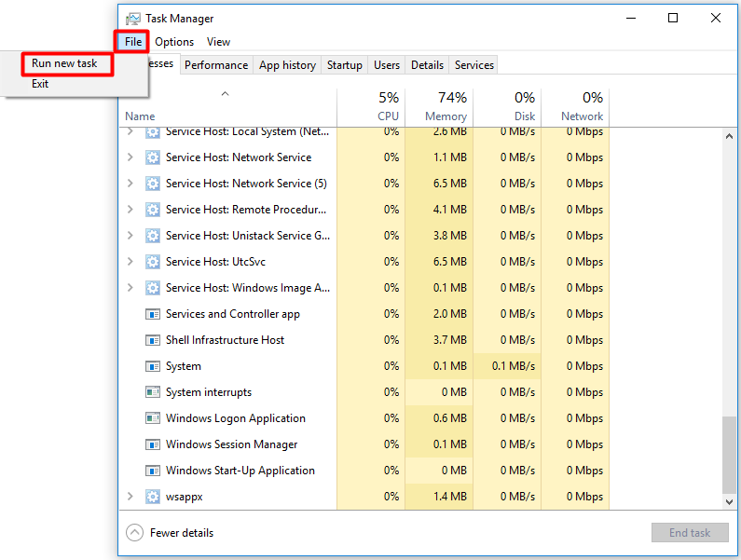
Task: Select the Windows Session Manager row name
Action: pos(231,444)
